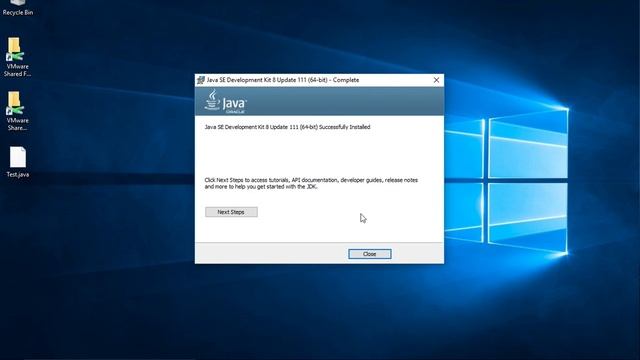Click the Java installer title bar icon
The height and width of the screenshot is (360, 640).
201,80
